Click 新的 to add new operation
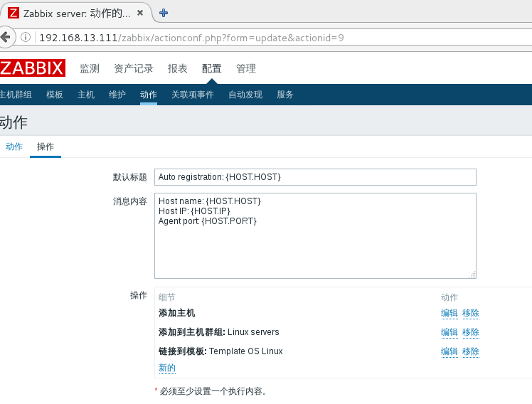This screenshot has width=532, height=404. click(x=167, y=368)
